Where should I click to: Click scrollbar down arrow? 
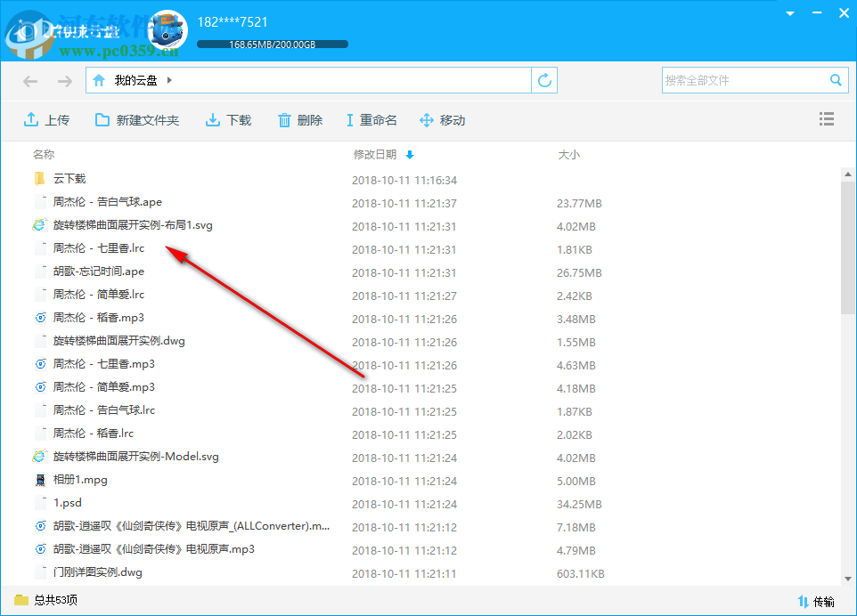point(848,579)
